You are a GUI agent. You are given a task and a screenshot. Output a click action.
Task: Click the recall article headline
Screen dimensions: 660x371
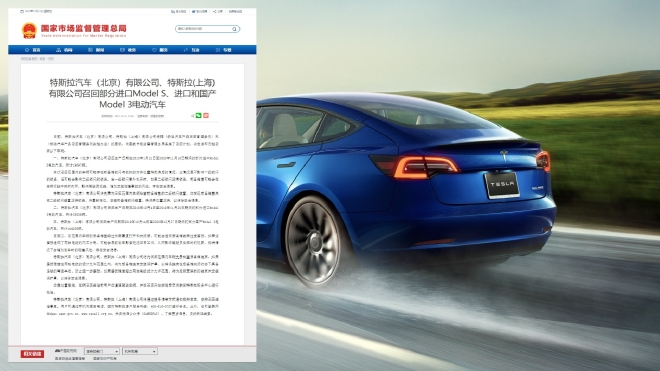point(132,93)
